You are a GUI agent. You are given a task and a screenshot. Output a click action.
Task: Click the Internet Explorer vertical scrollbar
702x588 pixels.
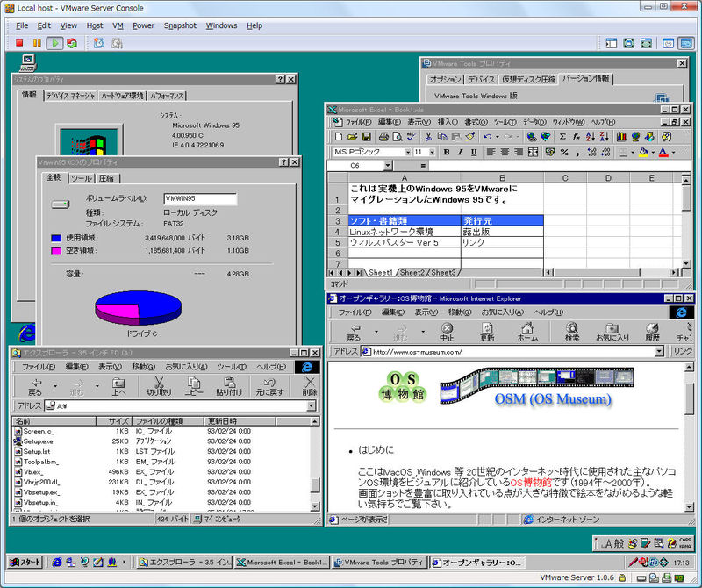pyautogui.click(x=689, y=437)
